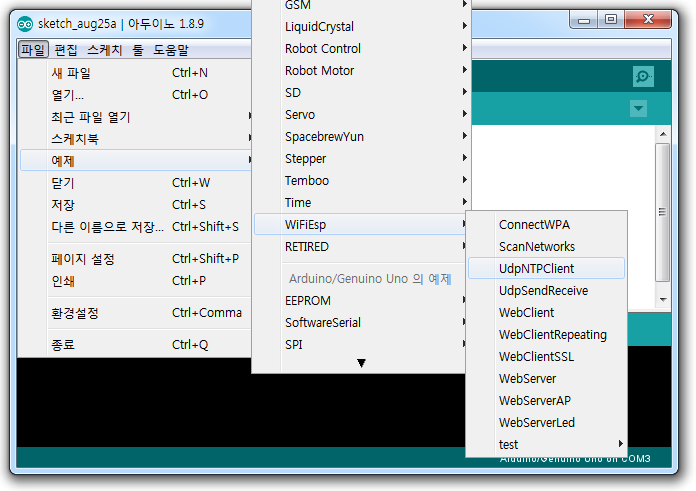696x491 pixels.
Task: Expand Robot Control examples submenu
Action: pyautogui.click(x=362, y=48)
